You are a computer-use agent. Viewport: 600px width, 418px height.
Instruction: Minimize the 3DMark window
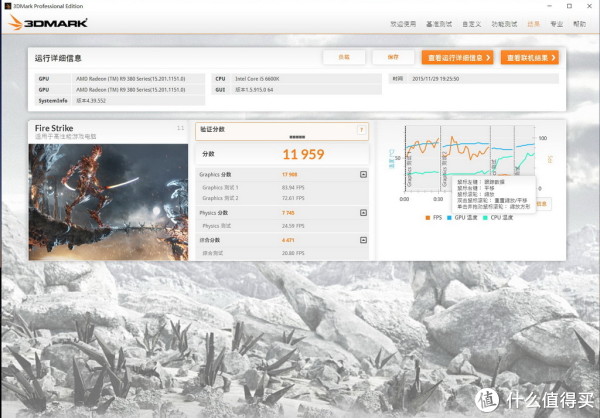click(549, 6)
